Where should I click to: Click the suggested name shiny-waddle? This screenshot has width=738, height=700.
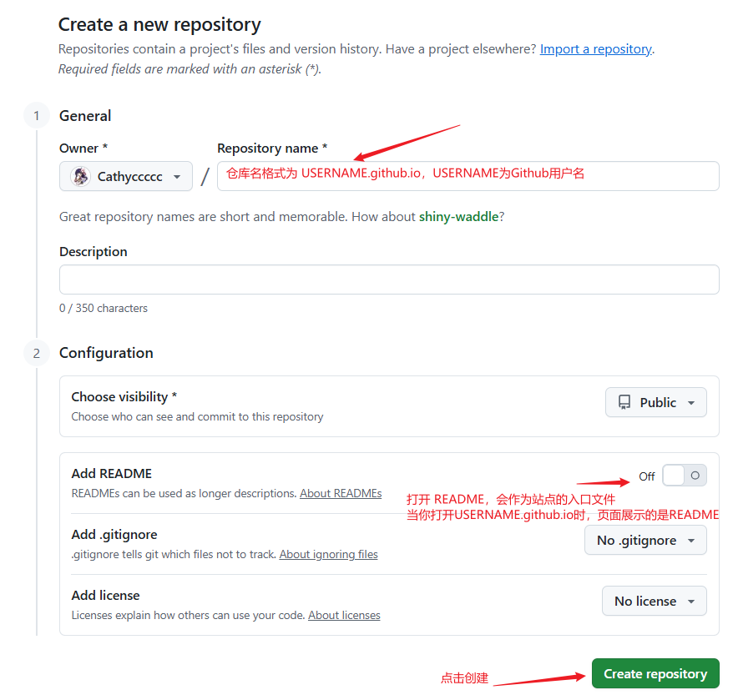pyautogui.click(x=458, y=217)
